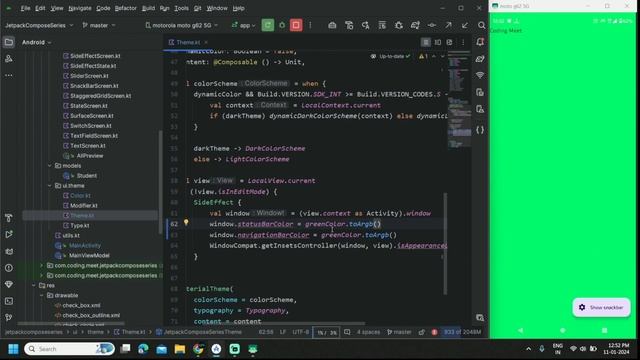Click the curly braces icon in right sidebar
This screenshot has height=360, width=640.
[x=480, y=130]
